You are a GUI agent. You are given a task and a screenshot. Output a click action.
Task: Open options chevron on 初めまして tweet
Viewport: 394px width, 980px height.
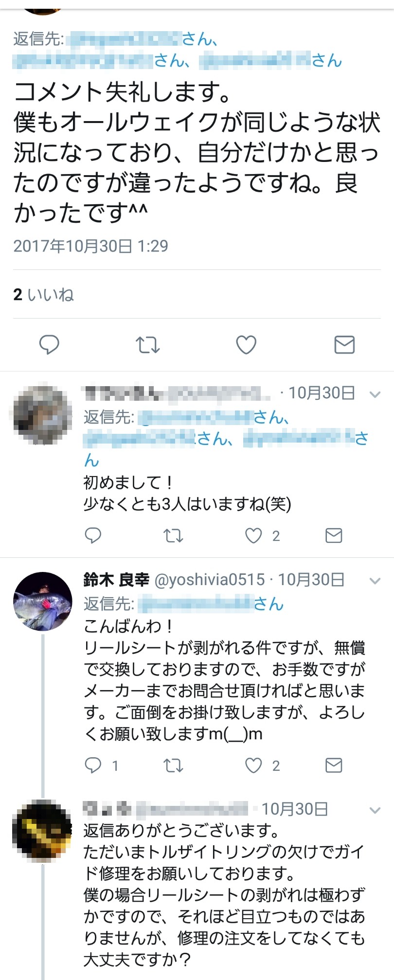tap(375, 394)
